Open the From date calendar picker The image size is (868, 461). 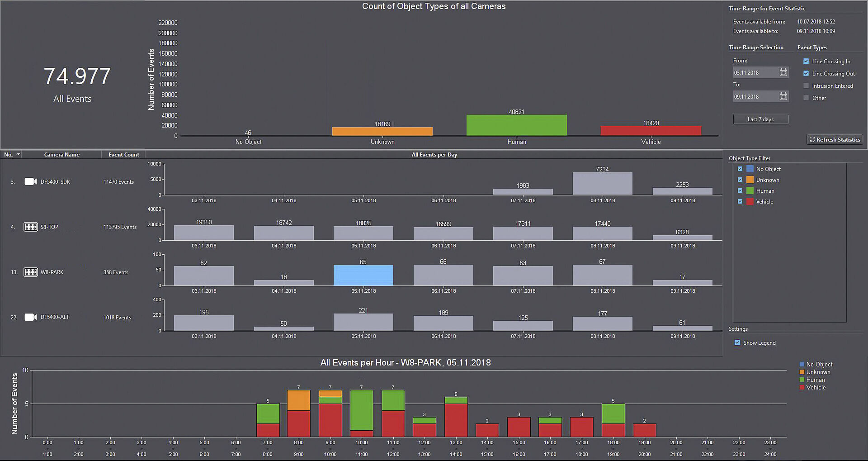click(x=783, y=72)
